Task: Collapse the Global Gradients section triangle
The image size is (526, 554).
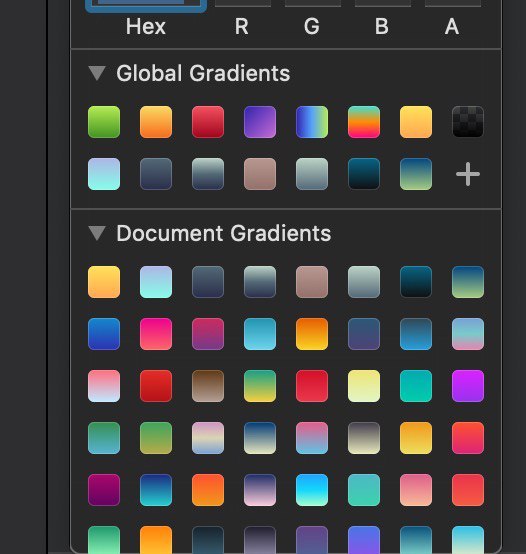Action: coord(97,73)
